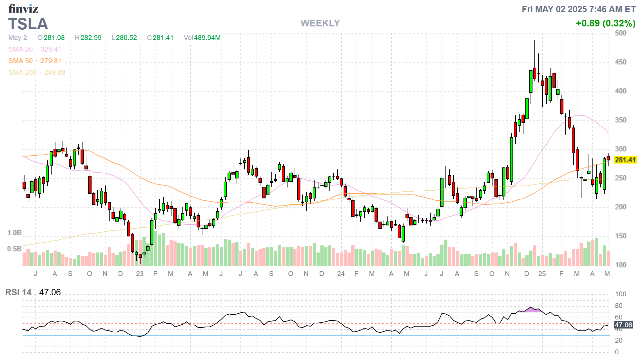Click the latest red weekly candle

(x=608, y=158)
